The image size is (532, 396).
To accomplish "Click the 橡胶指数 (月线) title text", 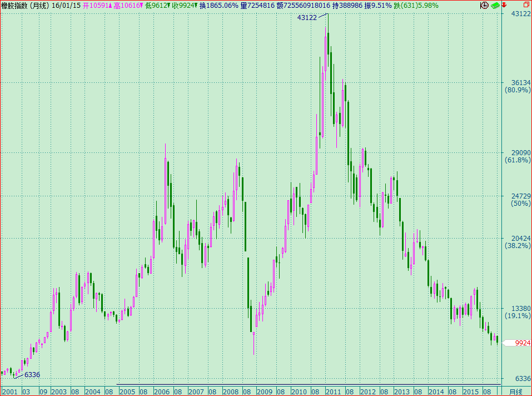I will 25,6.
